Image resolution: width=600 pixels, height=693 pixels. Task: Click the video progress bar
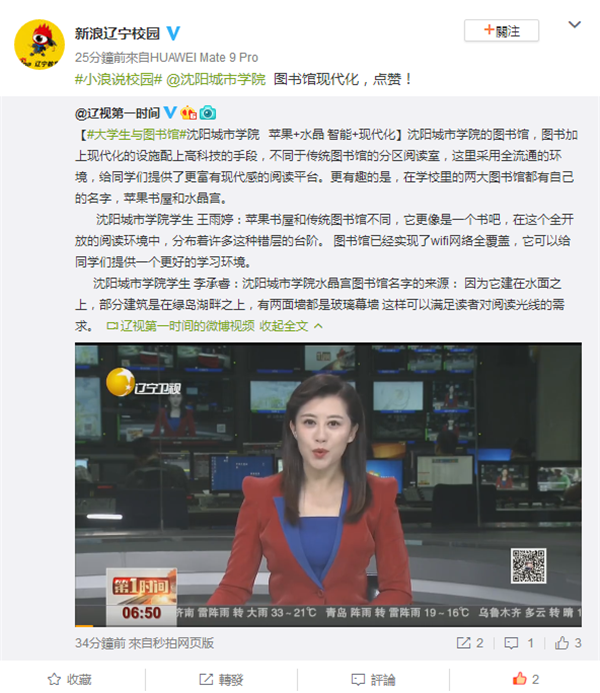tap(328, 625)
